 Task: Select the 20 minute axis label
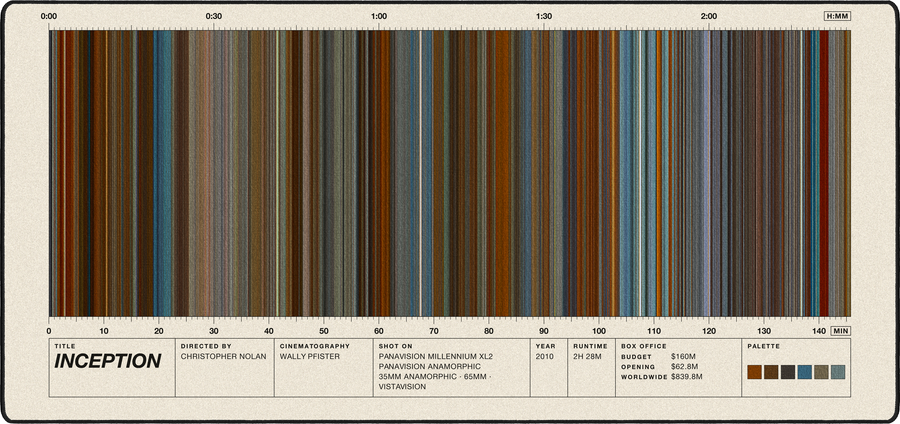[158, 331]
